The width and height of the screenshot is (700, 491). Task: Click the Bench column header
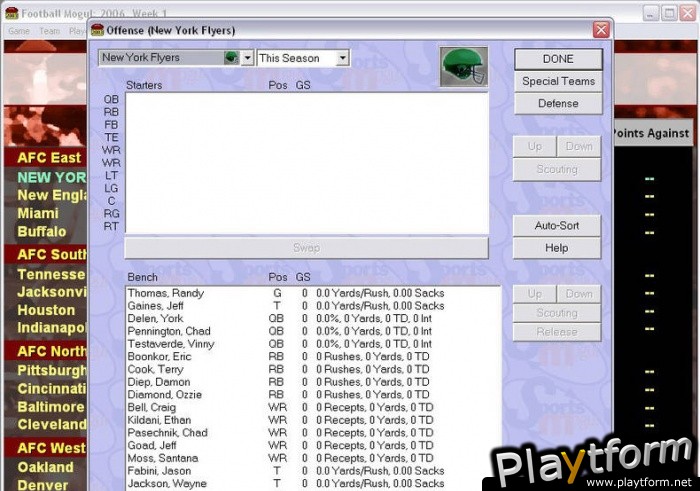click(x=142, y=277)
